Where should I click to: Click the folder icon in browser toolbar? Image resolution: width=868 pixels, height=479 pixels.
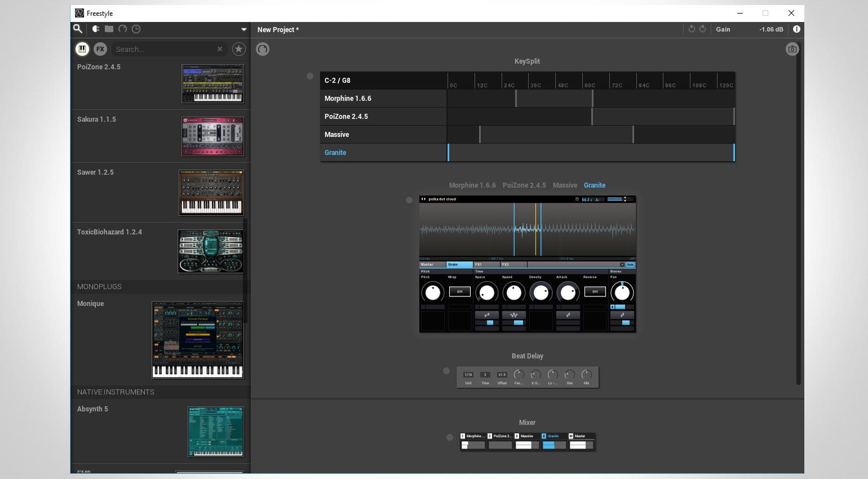109,29
